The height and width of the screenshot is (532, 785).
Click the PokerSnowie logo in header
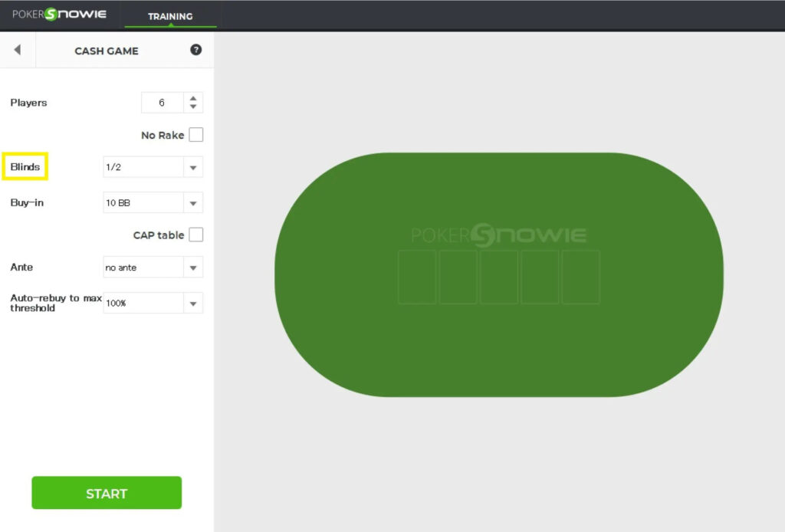(x=59, y=14)
